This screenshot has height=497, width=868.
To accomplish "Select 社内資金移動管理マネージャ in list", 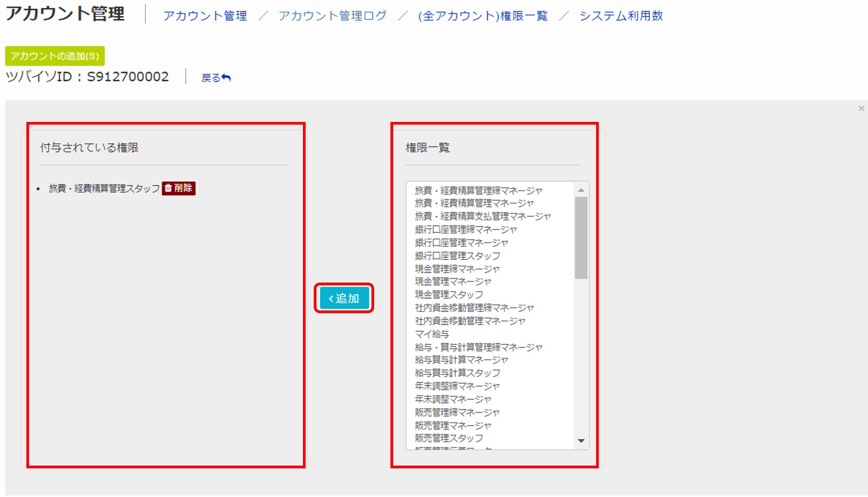I will point(470,321).
